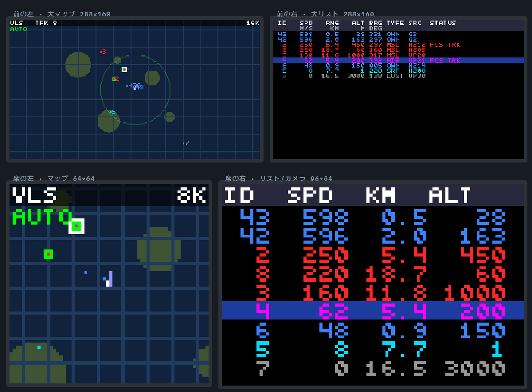Click KM column header in seat list
Viewport: 532px width, 392px height.
coord(380,195)
